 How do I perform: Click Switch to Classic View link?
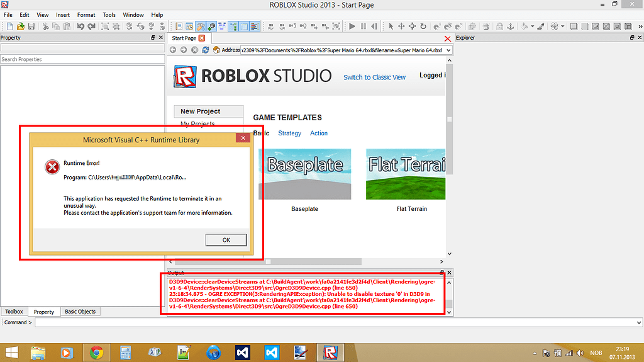pyautogui.click(x=375, y=77)
